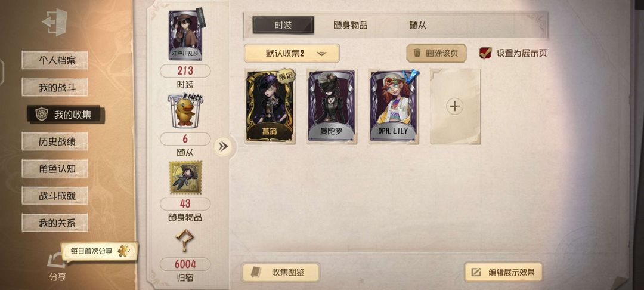Expand the 默认收集2 dropdown
644x290 pixels.
[x=292, y=53]
